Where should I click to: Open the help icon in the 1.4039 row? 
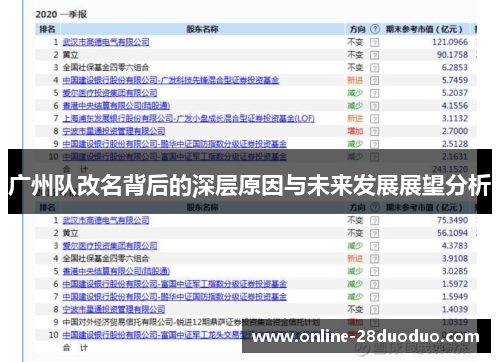click(x=375, y=310)
